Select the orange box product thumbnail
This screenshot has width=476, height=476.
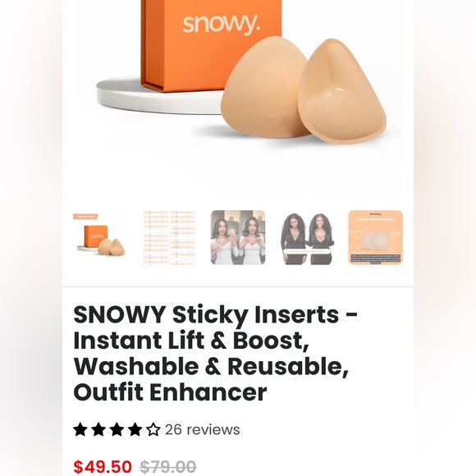tap(100, 237)
